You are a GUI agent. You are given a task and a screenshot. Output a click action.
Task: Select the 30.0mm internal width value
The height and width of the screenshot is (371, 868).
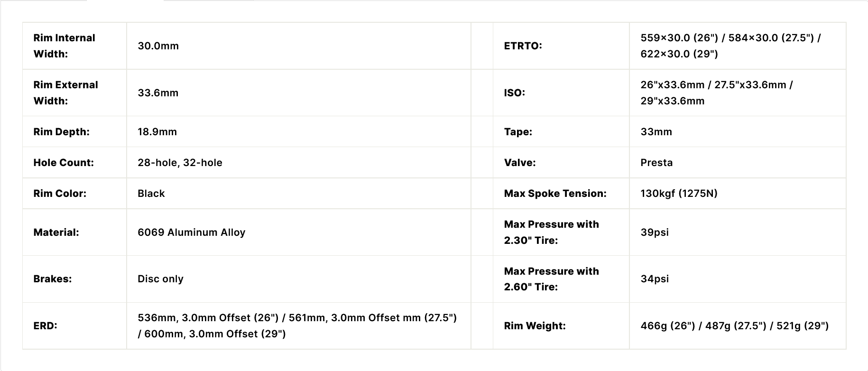158,46
